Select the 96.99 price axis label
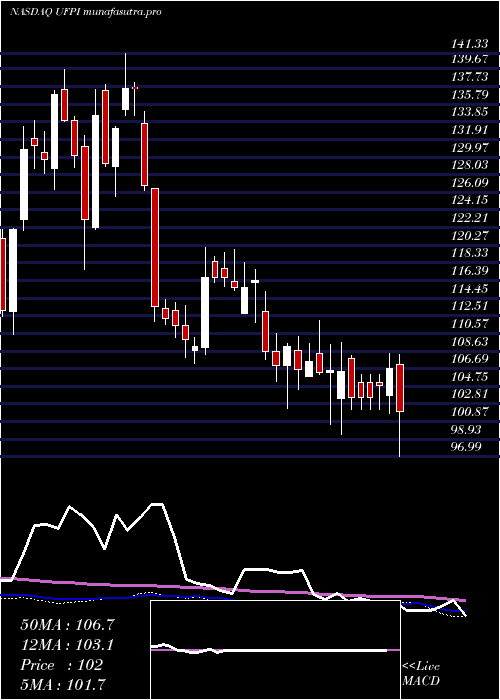Image resolution: width=500 pixels, height=700 pixels. point(467,447)
